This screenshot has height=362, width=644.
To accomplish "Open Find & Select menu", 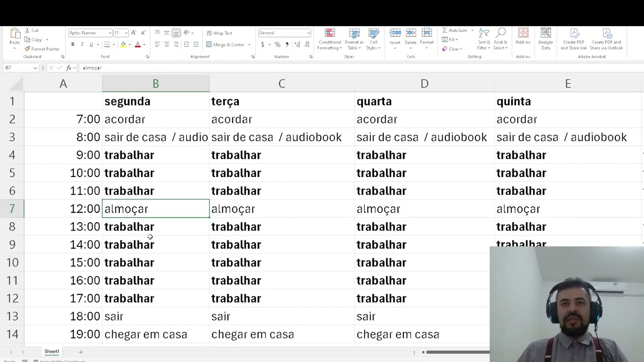I will tap(501, 39).
